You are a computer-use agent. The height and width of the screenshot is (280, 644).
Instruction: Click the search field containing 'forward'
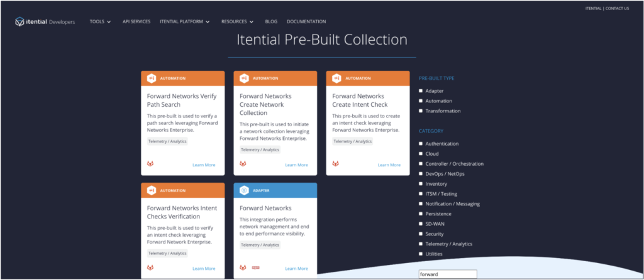(x=447, y=274)
